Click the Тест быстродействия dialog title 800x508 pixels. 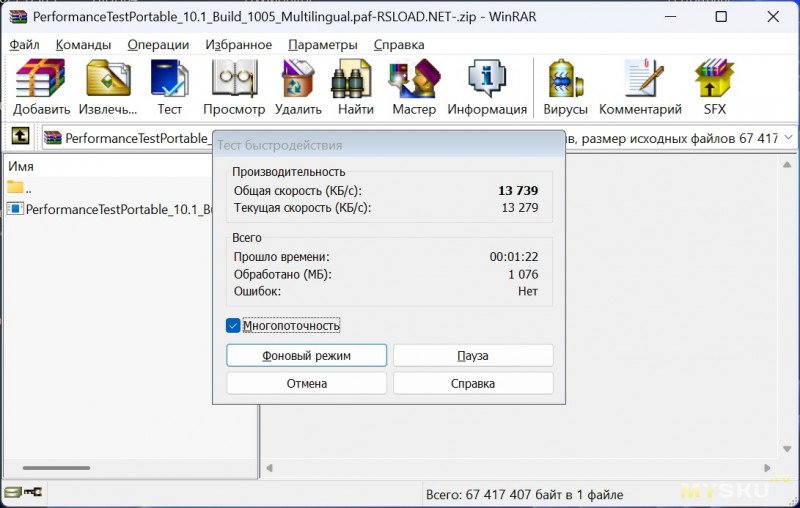click(280, 145)
